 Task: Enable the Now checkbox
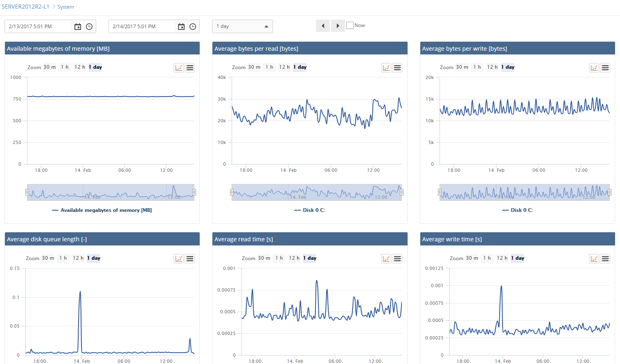[x=350, y=25]
